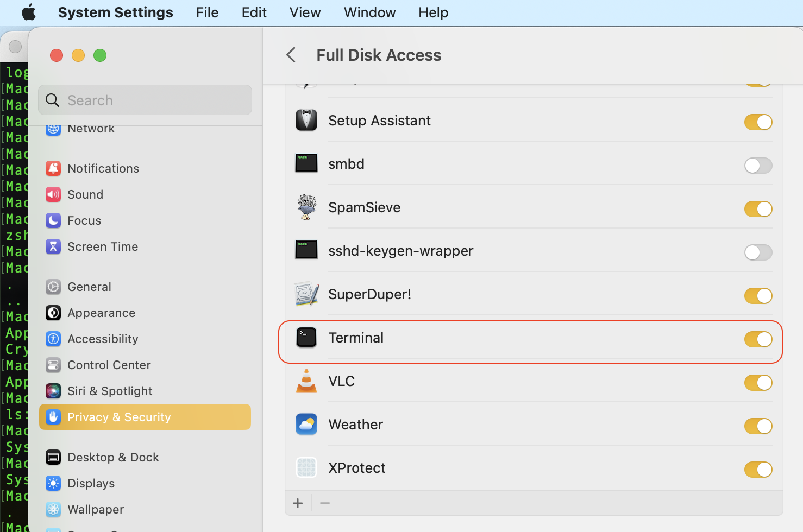Remove an app with the minus button
Image resolution: width=803 pixels, height=532 pixels.
pos(325,503)
